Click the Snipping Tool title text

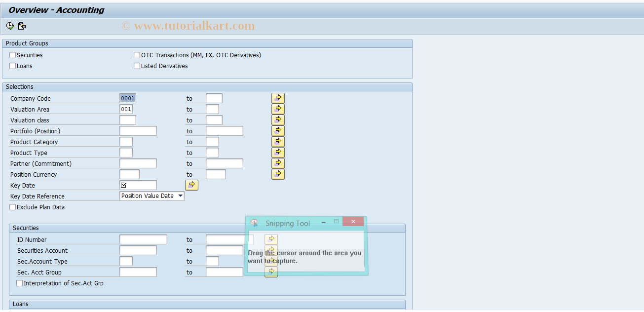click(x=288, y=224)
